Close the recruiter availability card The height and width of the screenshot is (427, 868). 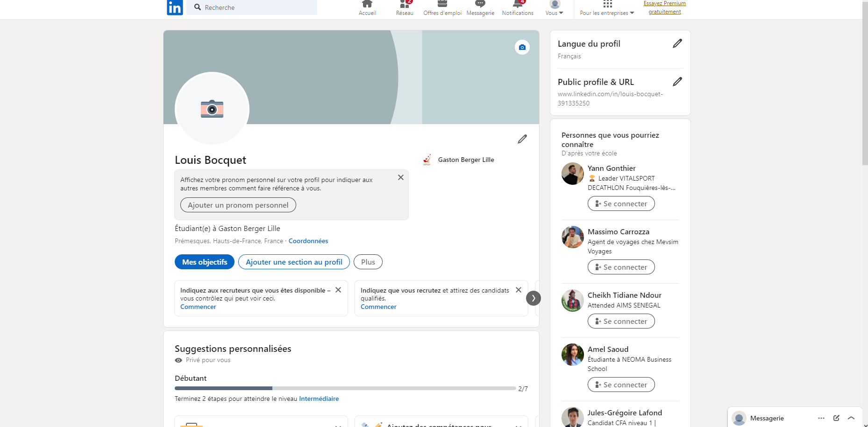pos(338,290)
